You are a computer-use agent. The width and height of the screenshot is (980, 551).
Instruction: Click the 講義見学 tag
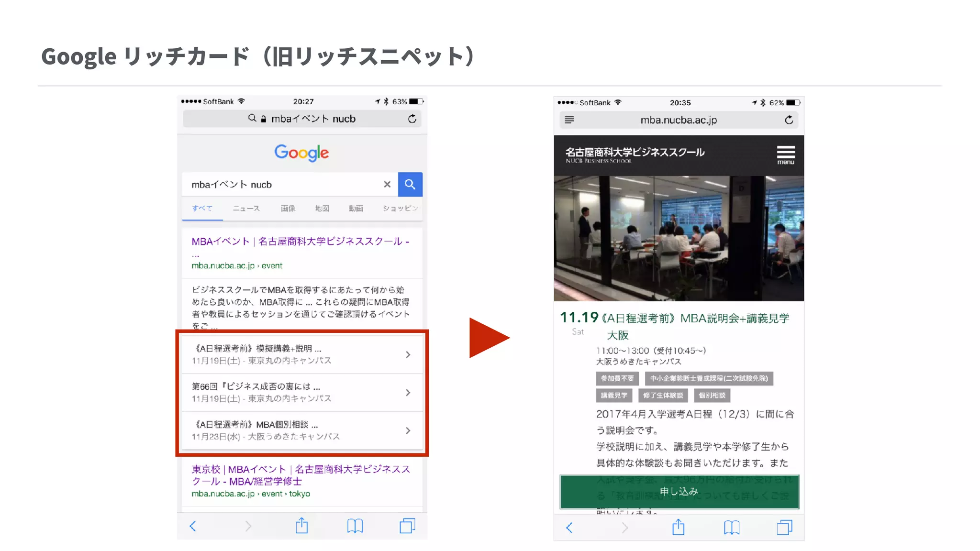[x=614, y=396]
